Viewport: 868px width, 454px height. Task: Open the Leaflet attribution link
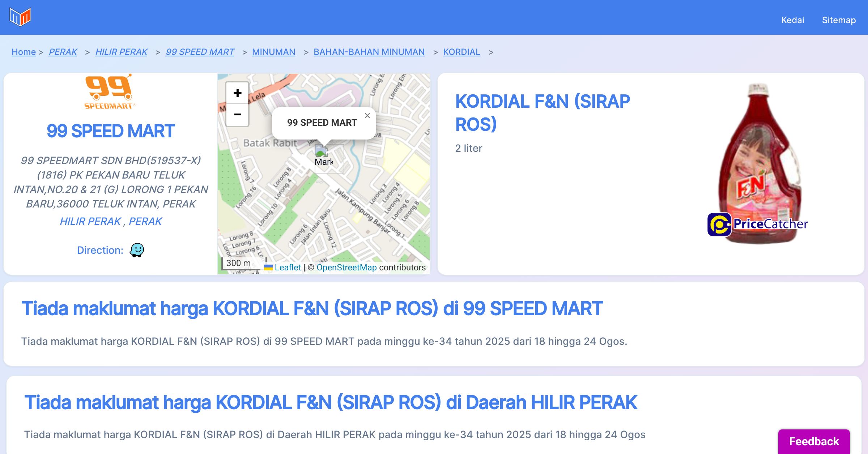(288, 267)
